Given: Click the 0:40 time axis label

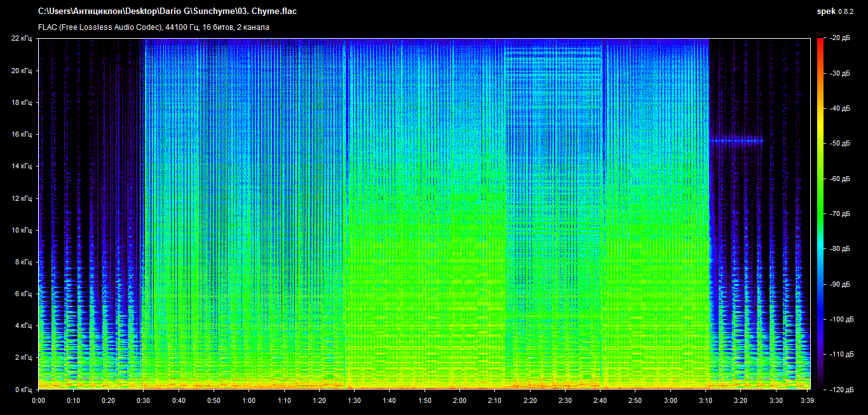Looking at the screenshot, I should 179,401.
